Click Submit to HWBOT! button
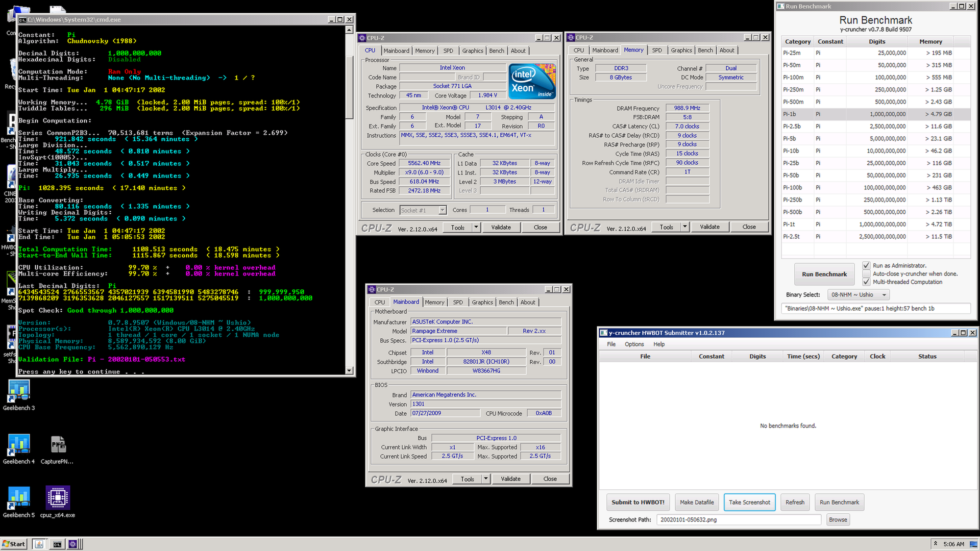Viewport: 980px width, 551px height. tap(638, 503)
